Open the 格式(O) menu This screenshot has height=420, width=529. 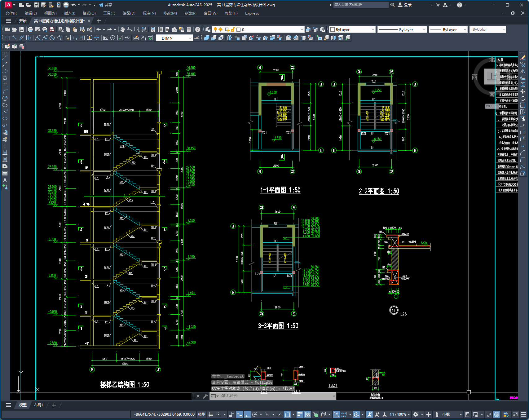tap(89, 13)
